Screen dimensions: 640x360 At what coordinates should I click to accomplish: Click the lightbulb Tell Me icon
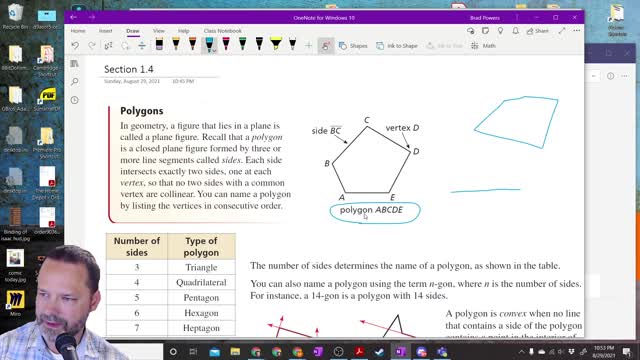click(500, 31)
